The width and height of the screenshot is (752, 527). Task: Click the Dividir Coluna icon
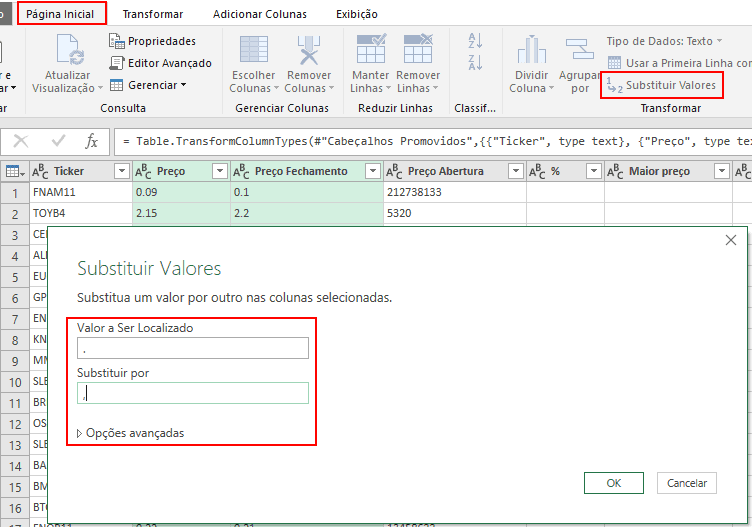(x=531, y=49)
